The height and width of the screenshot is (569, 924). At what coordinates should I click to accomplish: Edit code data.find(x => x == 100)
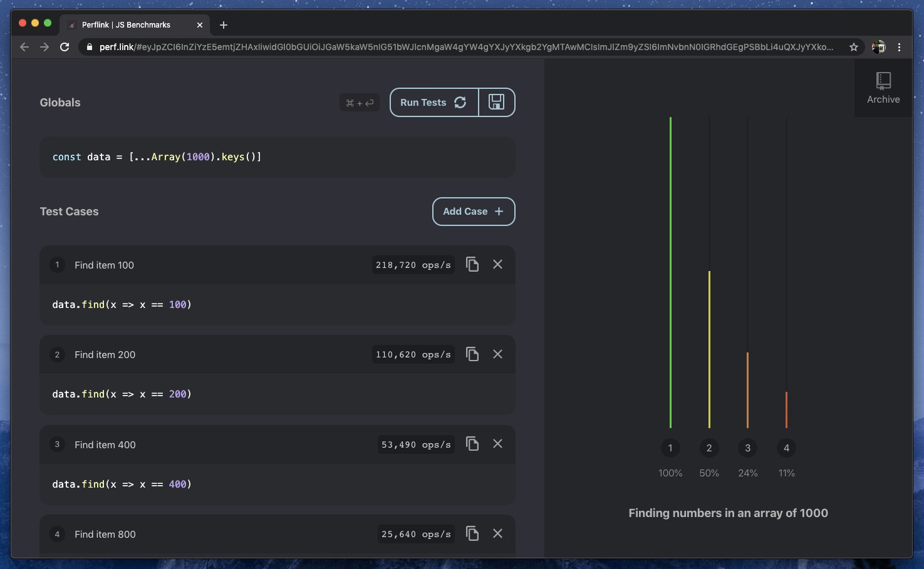click(x=278, y=305)
